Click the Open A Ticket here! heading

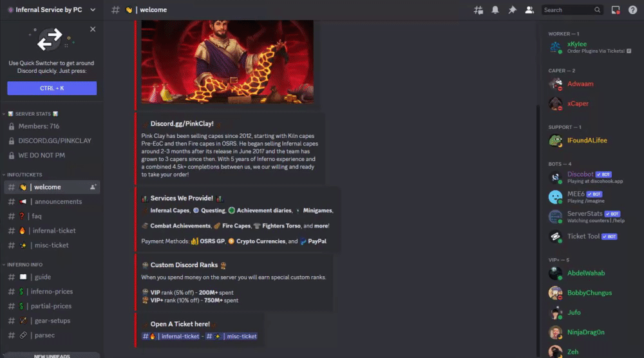tap(180, 325)
